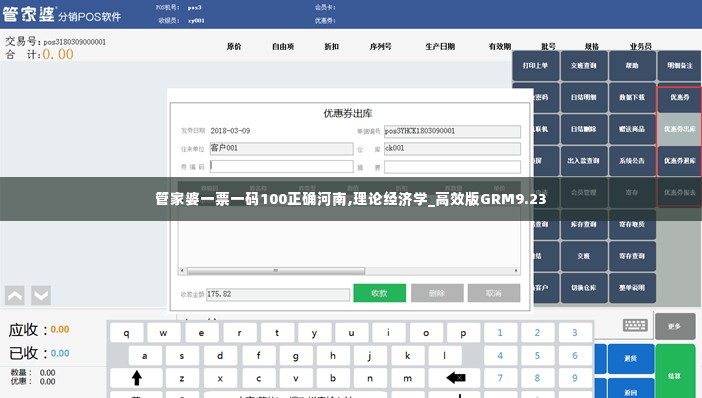Tap the shift up-arrow key on keyboard
702x398 pixels.
pyautogui.click(x=137, y=378)
